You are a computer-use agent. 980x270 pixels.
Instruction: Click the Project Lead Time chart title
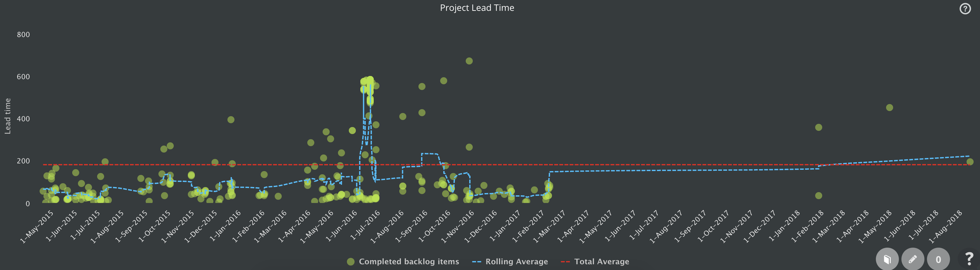(477, 8)
